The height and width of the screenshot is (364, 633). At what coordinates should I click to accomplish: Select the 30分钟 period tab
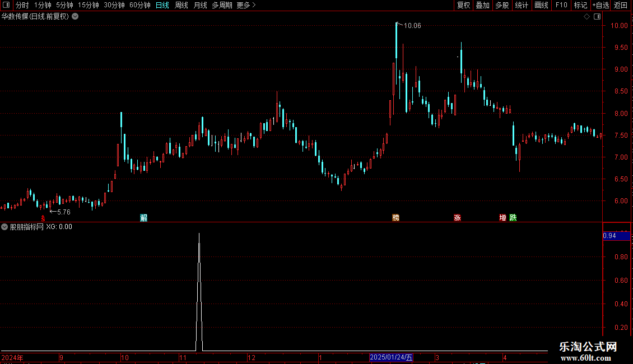tap(114, 5)
